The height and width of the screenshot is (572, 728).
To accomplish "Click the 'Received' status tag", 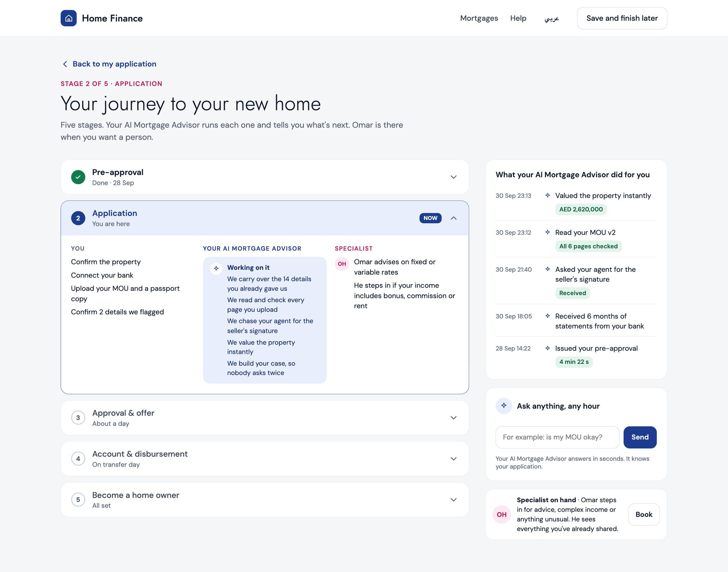I will point(572,293).
